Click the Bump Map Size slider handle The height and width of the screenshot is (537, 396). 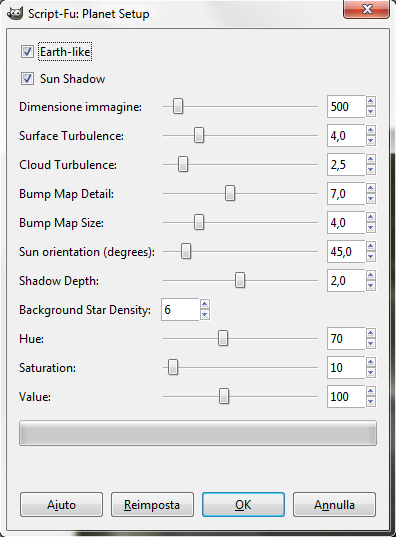coord(199,223)
